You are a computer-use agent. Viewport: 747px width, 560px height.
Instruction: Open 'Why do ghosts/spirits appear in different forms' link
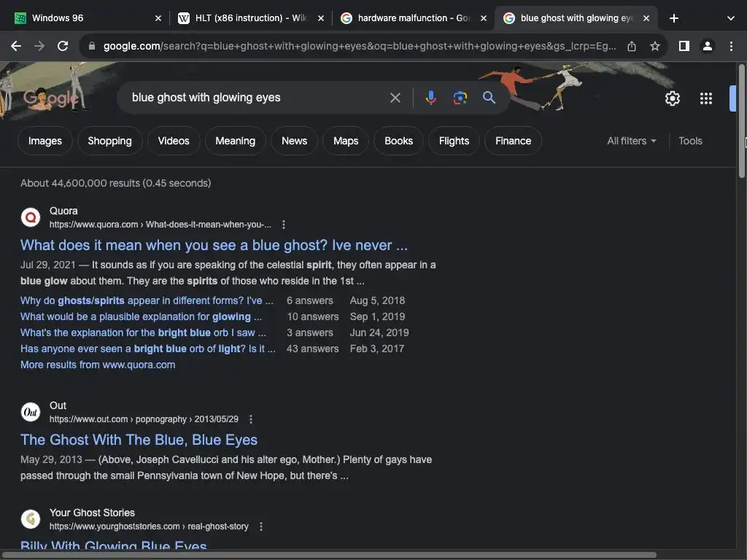[x=147, y=300]
